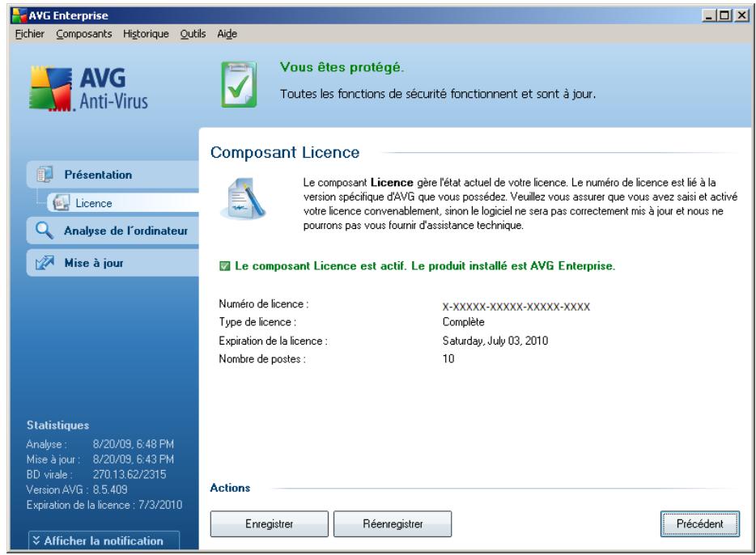
Task: Click the Nombre de postes label
Action: 262,359
